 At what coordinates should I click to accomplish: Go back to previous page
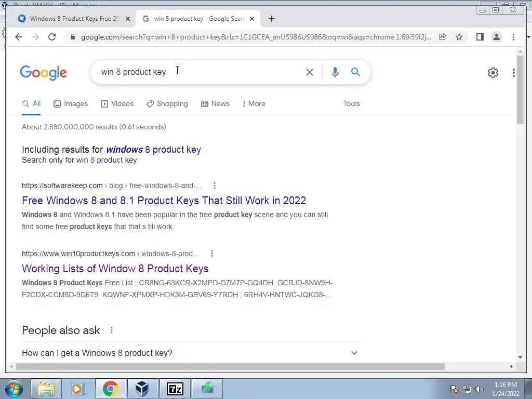click(19, 37)
